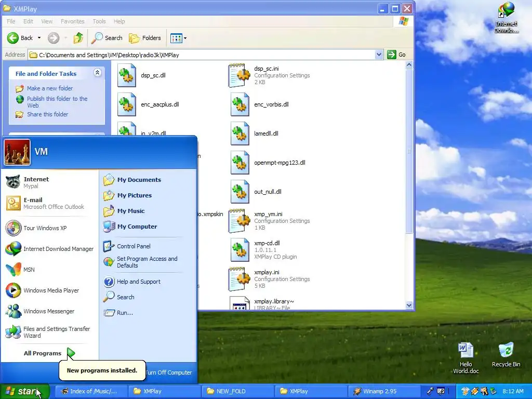Open the File menu
532x399 pixels.
click(11, 21)
